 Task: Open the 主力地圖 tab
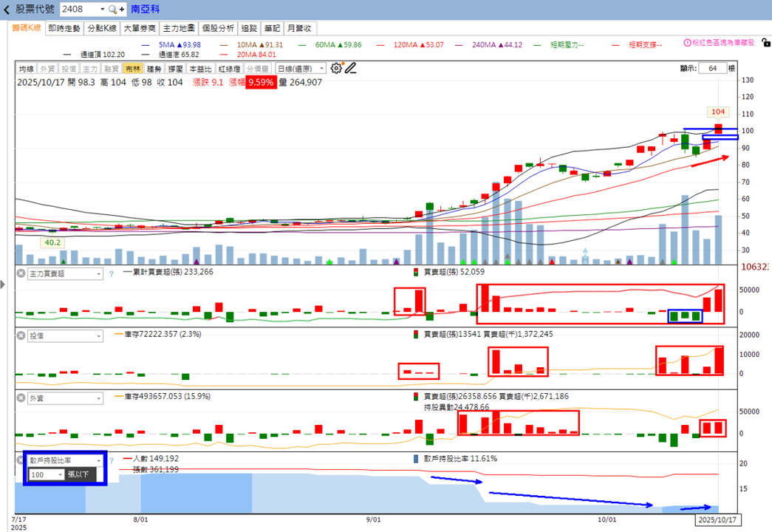point(179,29)
